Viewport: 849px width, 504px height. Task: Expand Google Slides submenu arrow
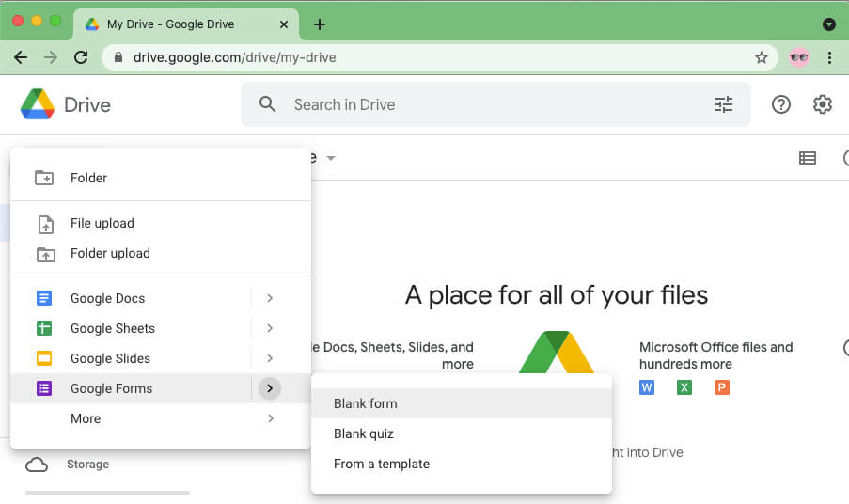270,358
